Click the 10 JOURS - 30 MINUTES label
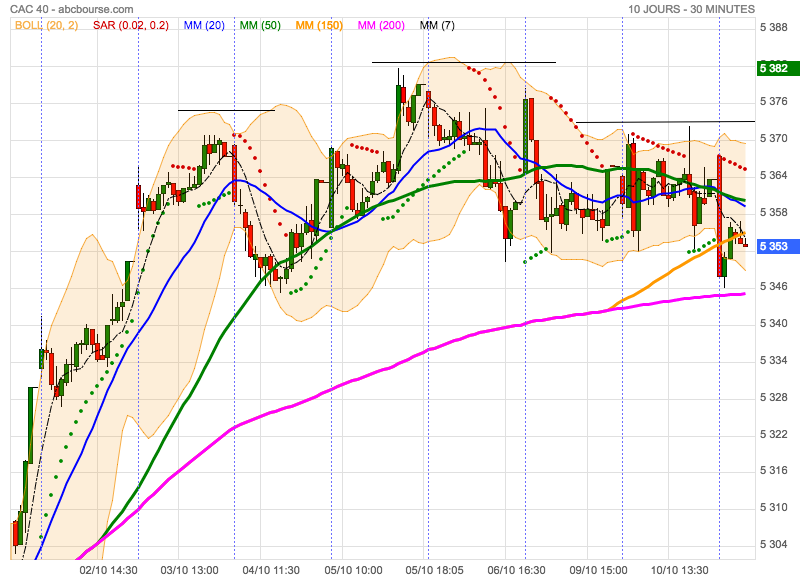The image size is (800, 580). pyautogui.click(x=691, y=9)
